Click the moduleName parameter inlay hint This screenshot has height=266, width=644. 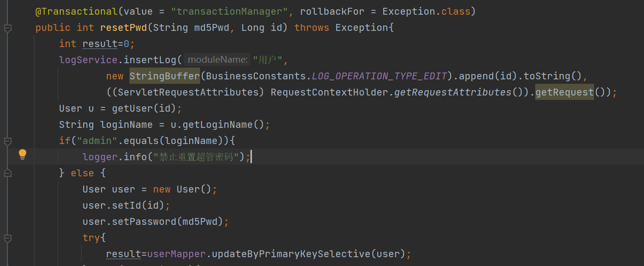(218, 60)
